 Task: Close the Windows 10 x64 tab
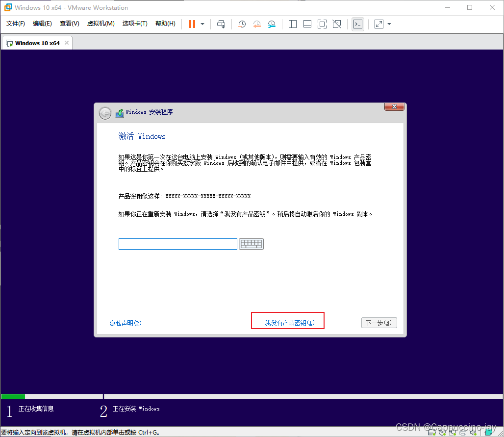click(67, 43)
